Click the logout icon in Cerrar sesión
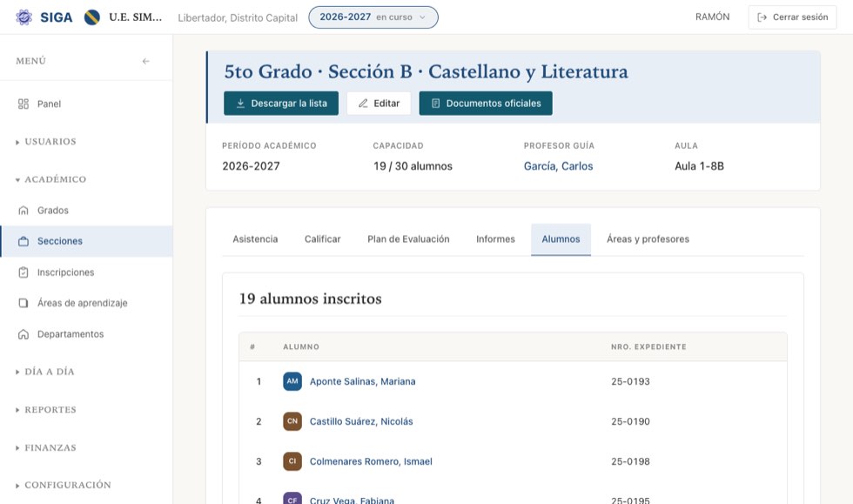 coord(762,17)
